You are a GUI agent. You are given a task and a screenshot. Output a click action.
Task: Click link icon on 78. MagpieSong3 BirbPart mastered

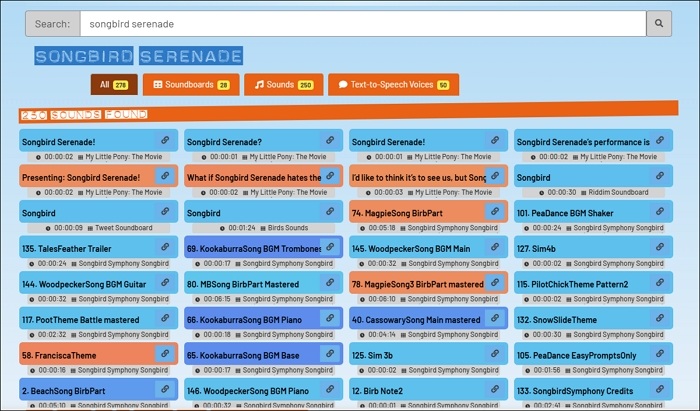click(495, 282)
